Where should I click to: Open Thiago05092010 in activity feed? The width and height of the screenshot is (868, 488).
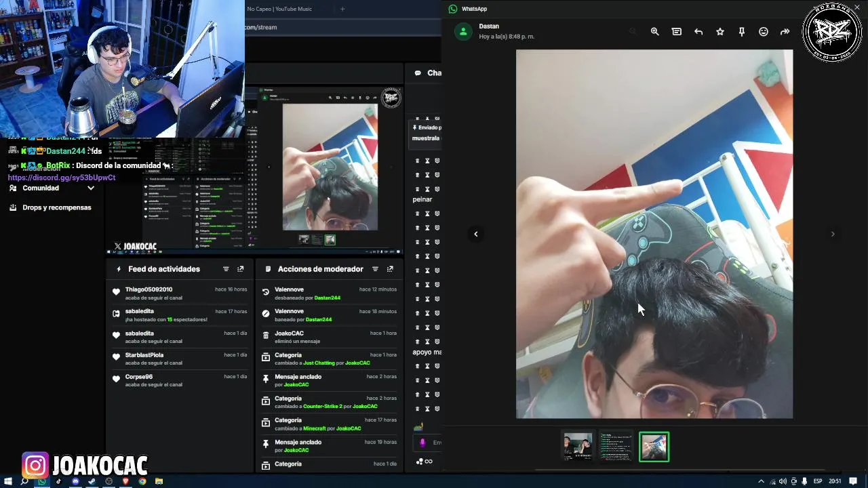click(149, 289)
